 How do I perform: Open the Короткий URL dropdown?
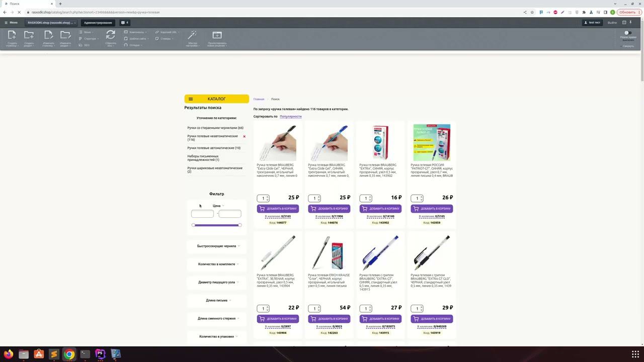168,32
